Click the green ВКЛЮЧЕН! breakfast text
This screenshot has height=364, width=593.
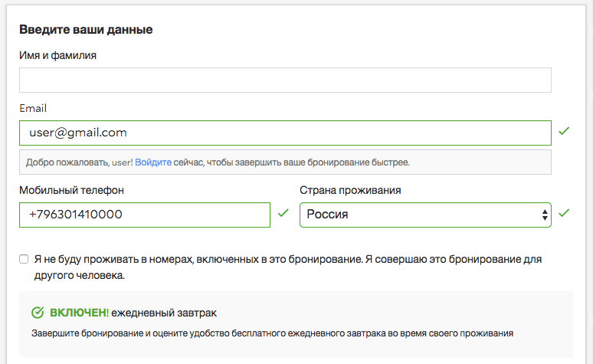pyautogui.click(x=79, y=313)
